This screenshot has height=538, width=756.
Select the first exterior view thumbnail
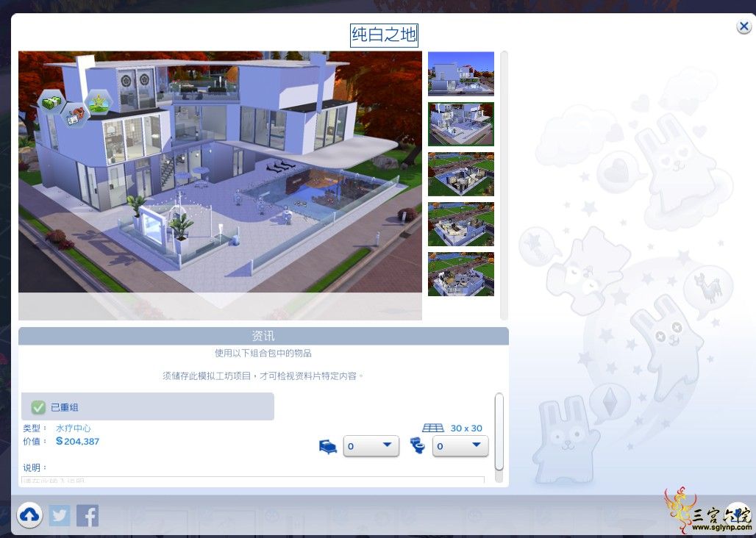point(461,73)
